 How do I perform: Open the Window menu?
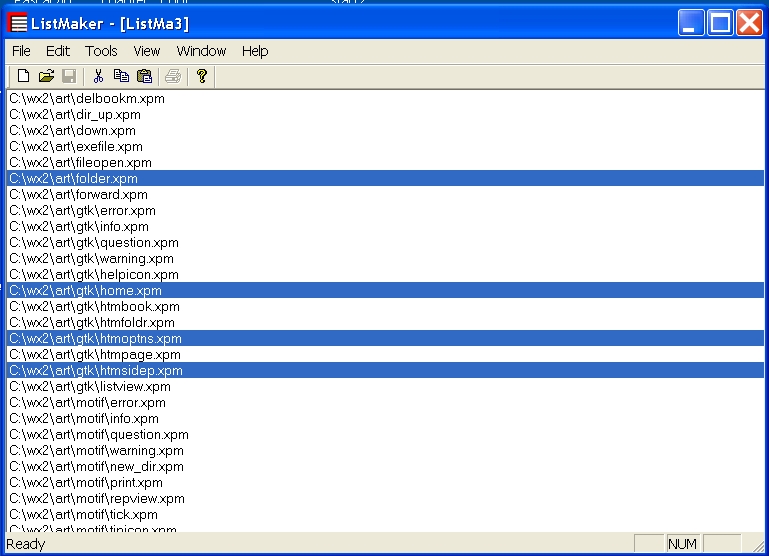coord(201,51)
